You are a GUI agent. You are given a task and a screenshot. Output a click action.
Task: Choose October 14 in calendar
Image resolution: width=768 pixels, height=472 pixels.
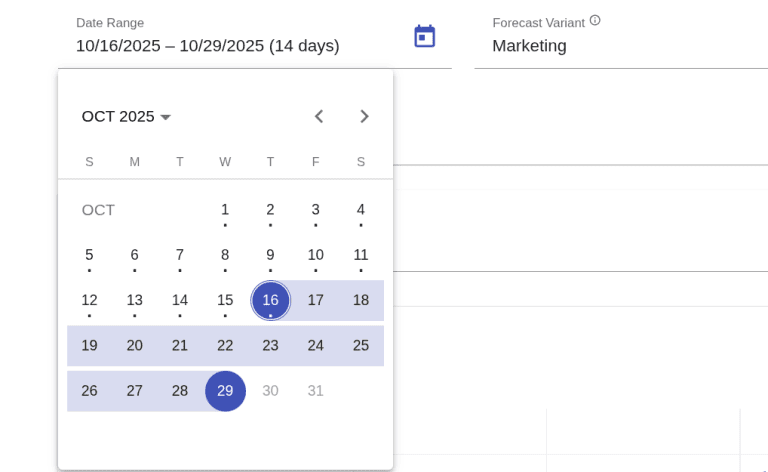180,300
